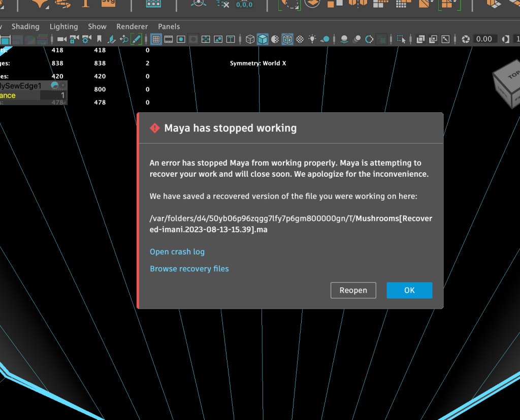Click the XRay Active Components icon

pos(433,39)
